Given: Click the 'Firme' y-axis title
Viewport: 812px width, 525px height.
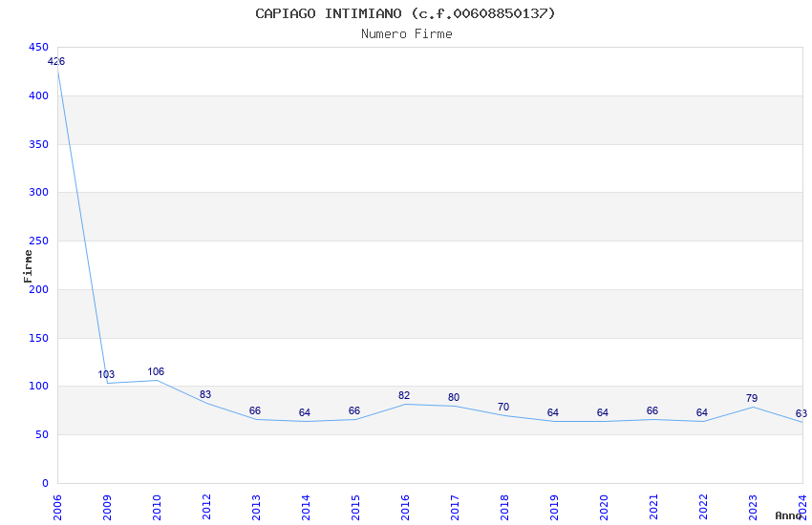Looking at the screenshot, I should pos(28,266).
